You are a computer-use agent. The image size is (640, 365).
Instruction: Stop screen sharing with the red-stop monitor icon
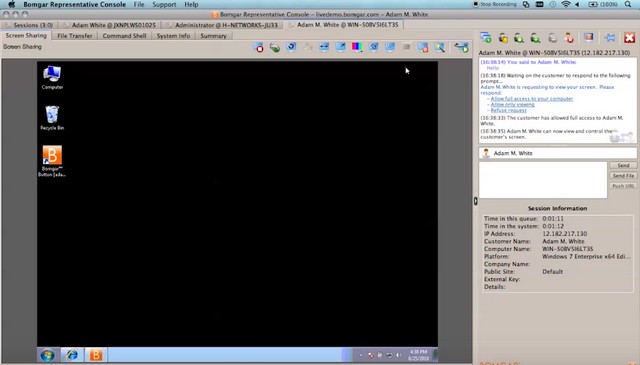coord(259,47)
